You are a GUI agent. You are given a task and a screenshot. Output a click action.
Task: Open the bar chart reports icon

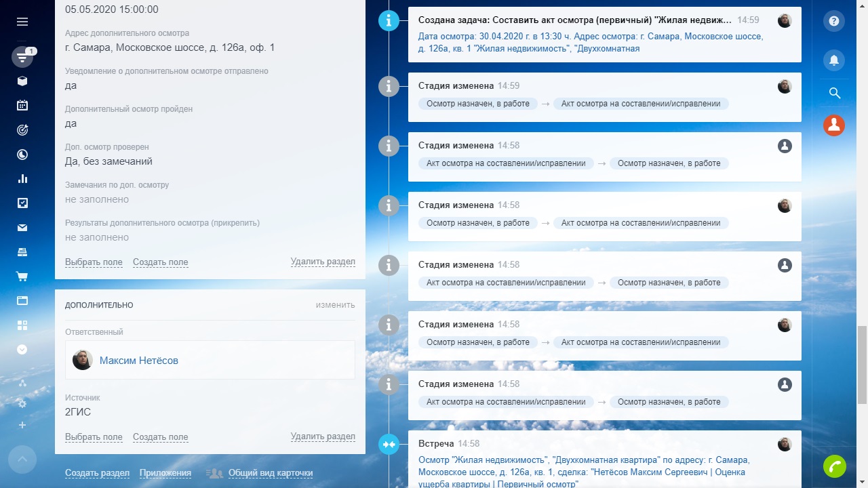[x=22, y=179]
